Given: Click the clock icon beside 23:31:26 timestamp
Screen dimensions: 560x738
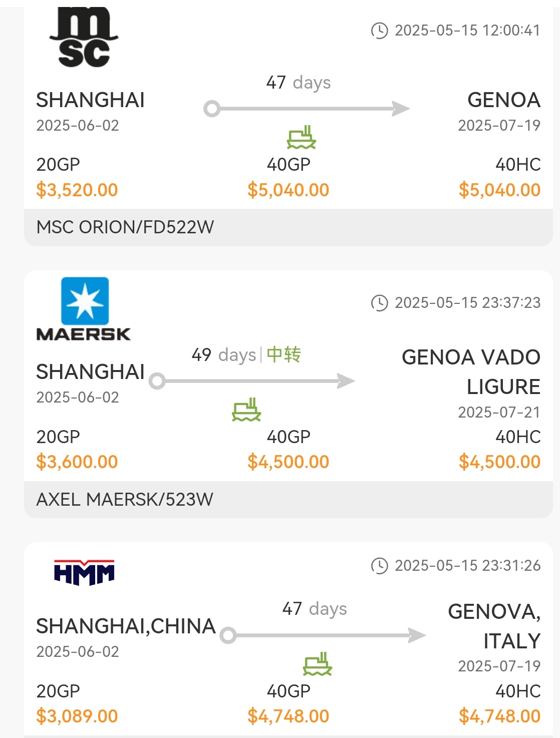Looking at the screenshot, I should point(379,566).
